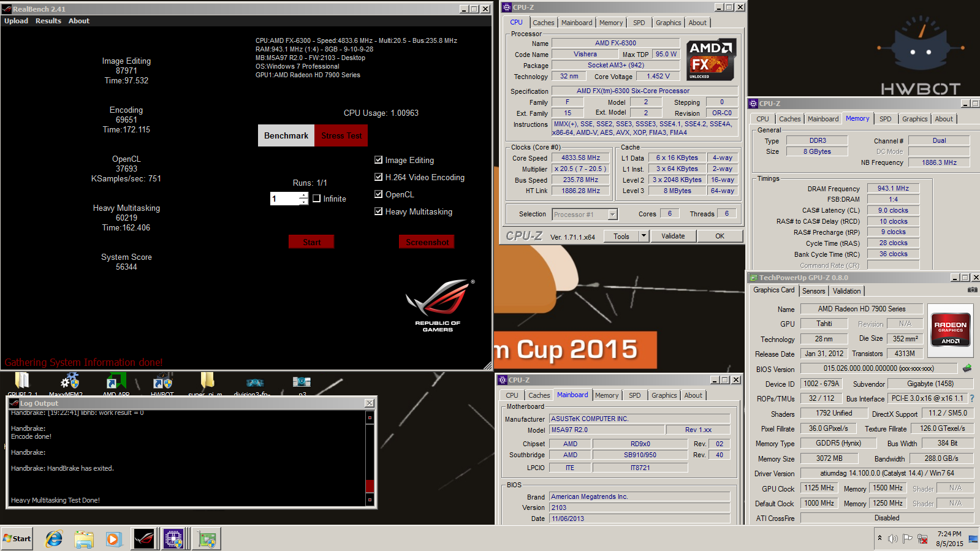This screenshot has width=980, height=551.
Task: Click the Bus Interface question mark in GPU-Z
Action: coord(972,398)
